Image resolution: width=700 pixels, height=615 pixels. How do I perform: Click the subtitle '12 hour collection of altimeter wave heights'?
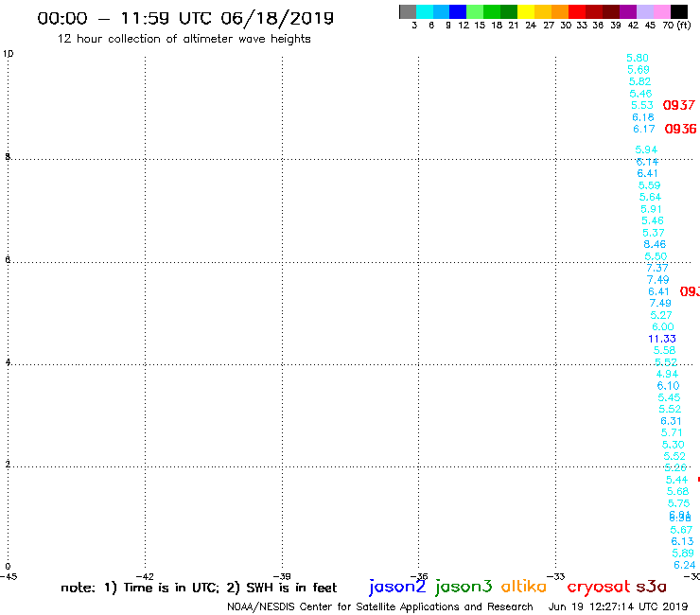click(184, 39)
